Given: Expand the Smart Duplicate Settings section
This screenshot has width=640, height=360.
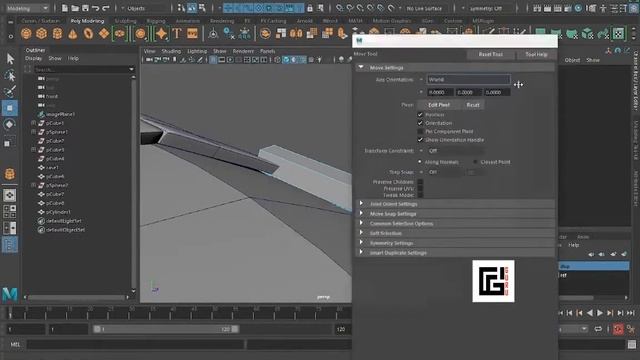Looking at the screenshot, I should pyautogui.click(x=455, y=253).
